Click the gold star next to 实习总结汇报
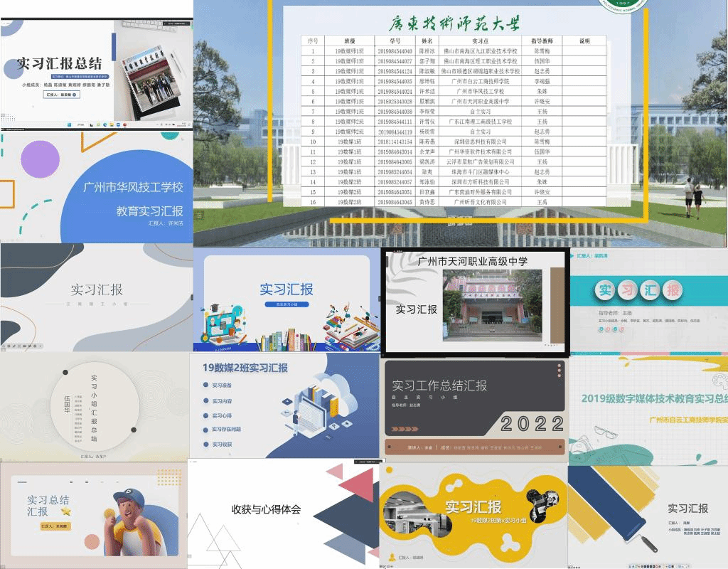The image size is (728, 569). 65,511
